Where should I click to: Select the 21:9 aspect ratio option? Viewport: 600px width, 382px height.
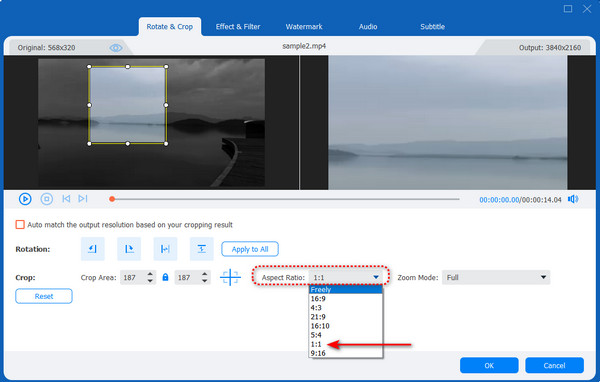346,317
